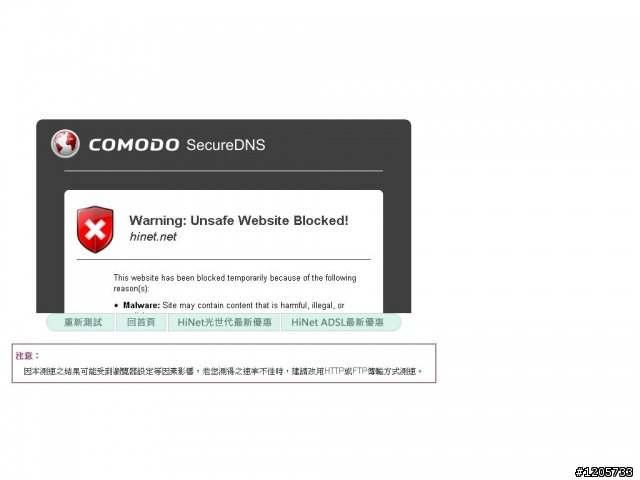Click the image number #1205733 watermark
The width and height of the screenshot is (640, 480).
pos(604,472)
